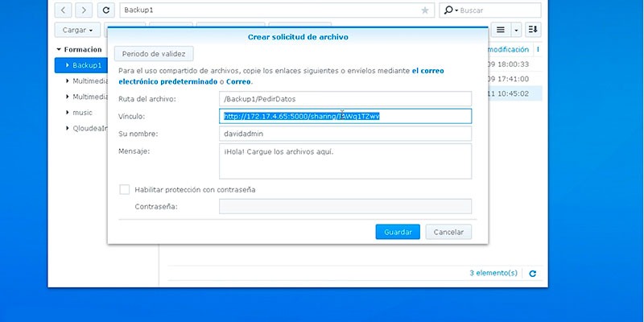Sort by the modificación column header
Screen dimensions: 644x322
[508, 49]
